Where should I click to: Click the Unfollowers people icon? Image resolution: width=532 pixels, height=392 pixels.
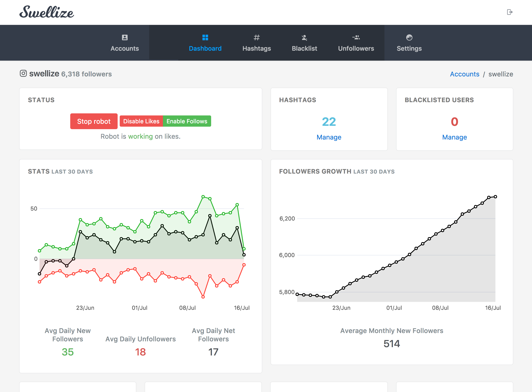pyautogui.click(x=356, y=38)
